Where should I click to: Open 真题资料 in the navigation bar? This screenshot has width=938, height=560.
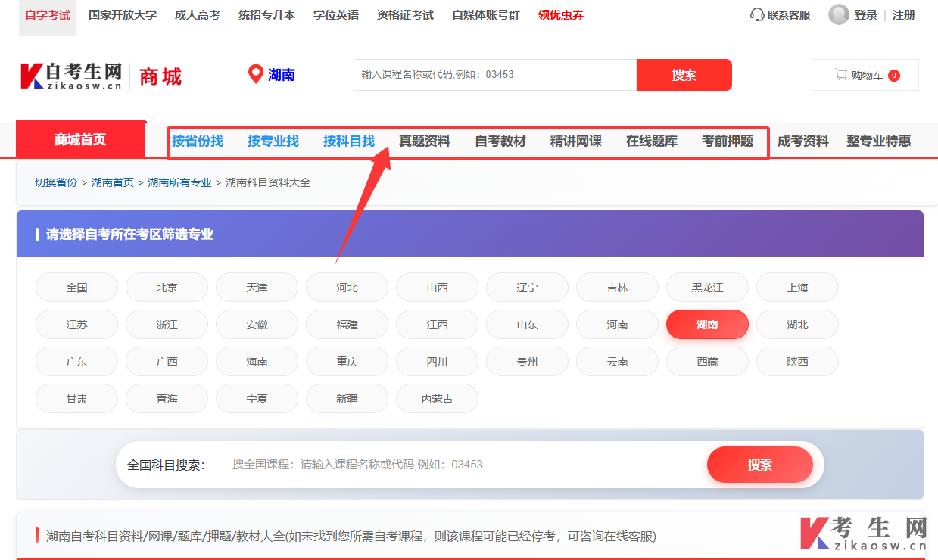[425, 141]
